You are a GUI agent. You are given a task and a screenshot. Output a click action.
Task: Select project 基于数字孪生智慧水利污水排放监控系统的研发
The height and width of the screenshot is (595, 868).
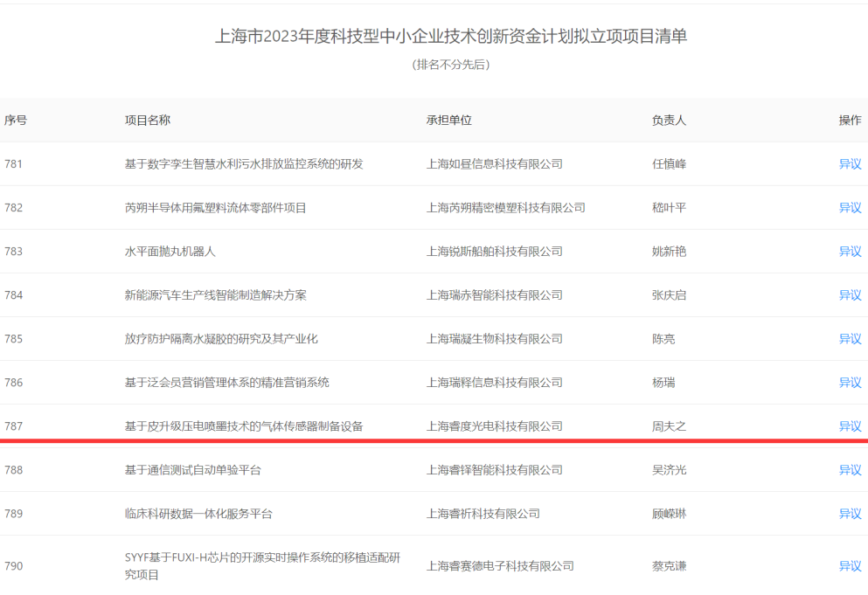244,164
